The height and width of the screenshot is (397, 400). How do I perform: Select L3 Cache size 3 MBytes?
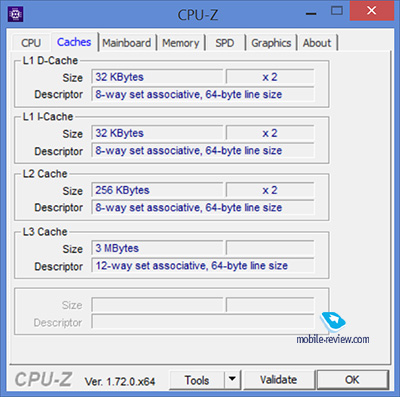157,248
